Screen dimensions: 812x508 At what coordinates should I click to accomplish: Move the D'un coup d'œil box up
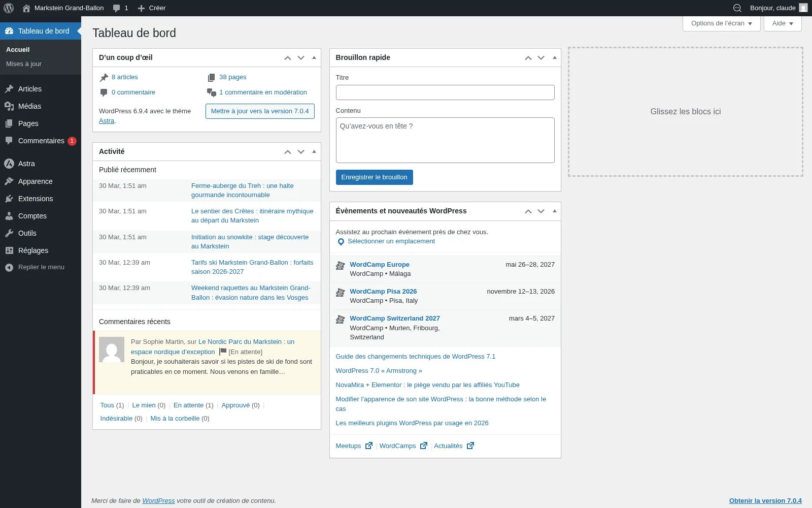288,58
